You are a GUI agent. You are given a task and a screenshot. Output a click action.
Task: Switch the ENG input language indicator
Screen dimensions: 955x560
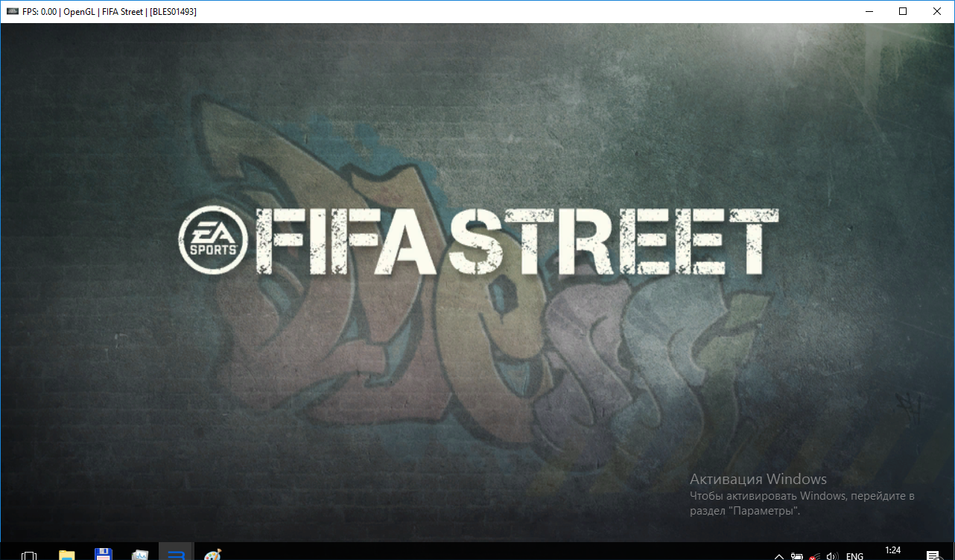coord(855,556)
